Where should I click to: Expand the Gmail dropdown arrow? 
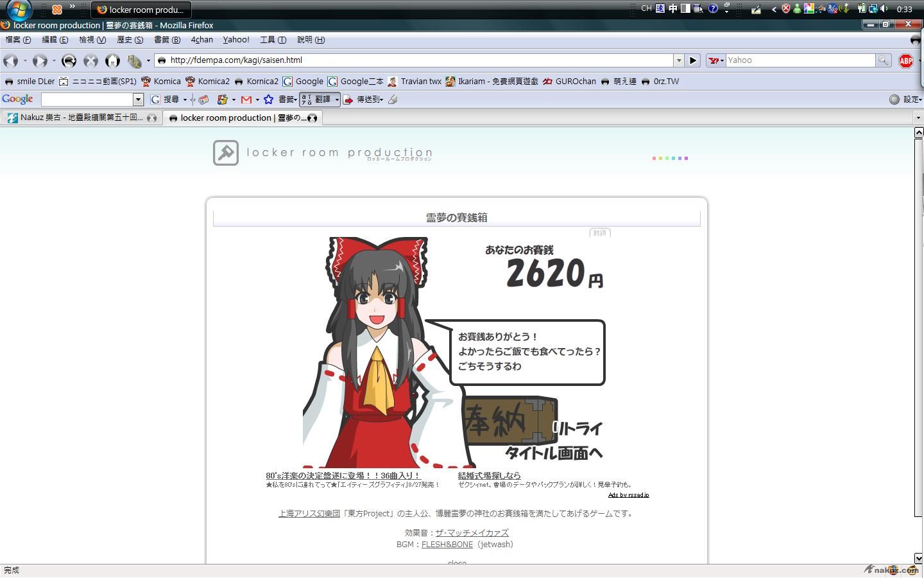click(x=257, y=100)
